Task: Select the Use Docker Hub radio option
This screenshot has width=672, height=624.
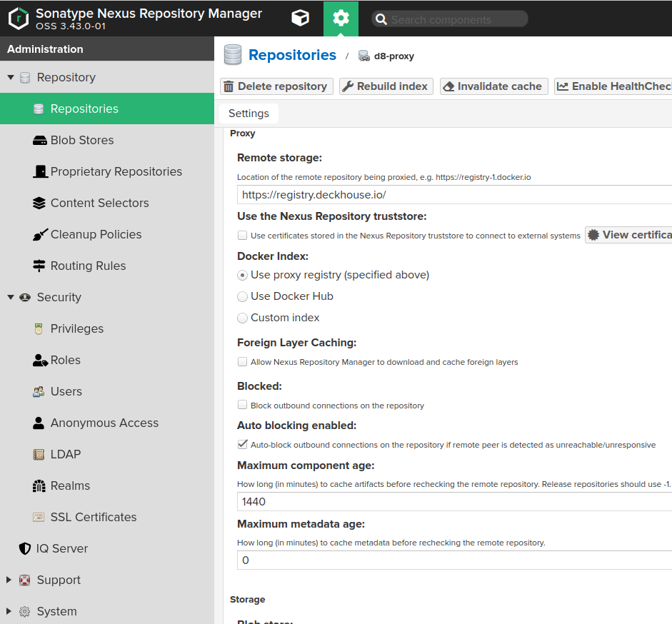Action: (242, 296)
